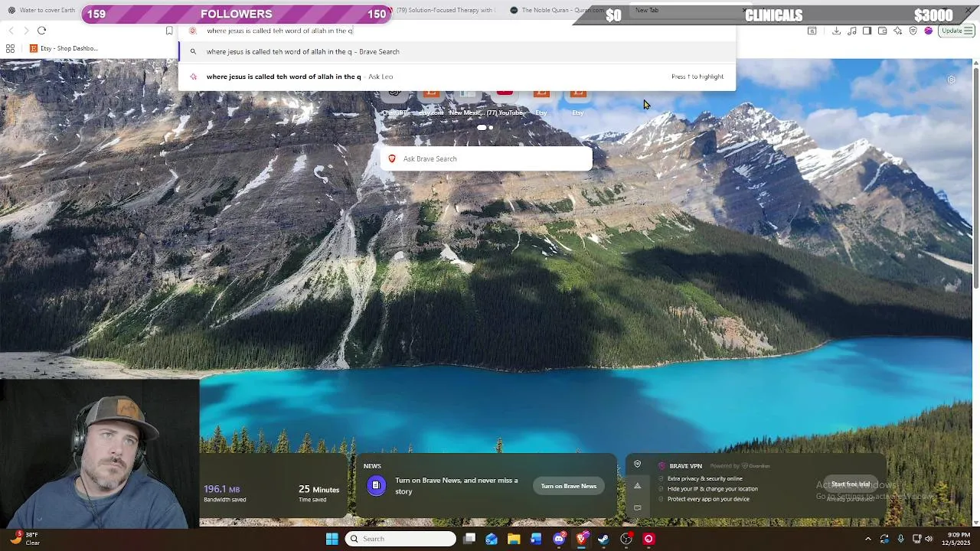This screenshot has height=551, width=980.
Task: Click the Windows taskbar Search box
Action: point(400,539)
